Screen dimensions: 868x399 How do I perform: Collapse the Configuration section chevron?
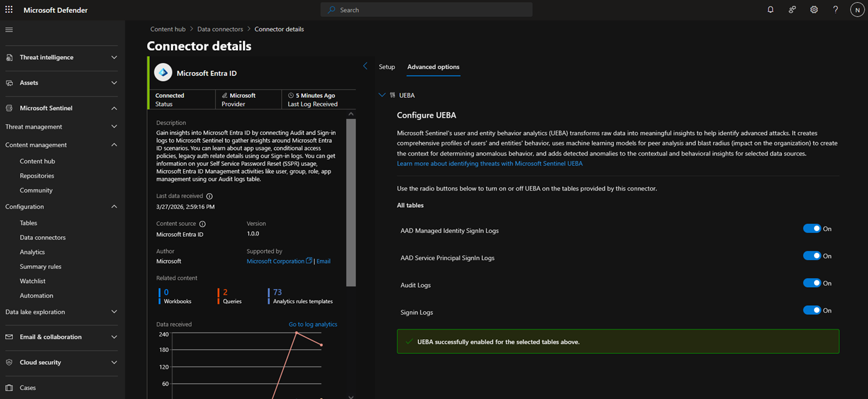coord(114,207)
